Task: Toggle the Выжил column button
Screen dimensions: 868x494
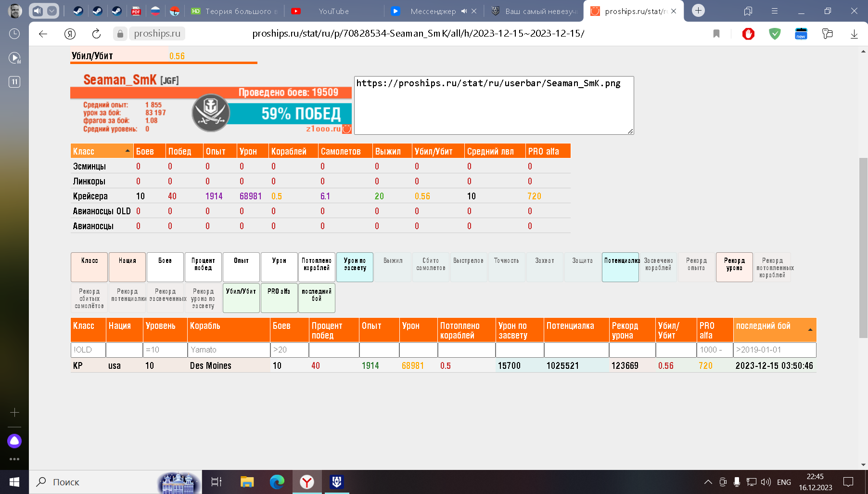Action: click(x=393, y=267)
